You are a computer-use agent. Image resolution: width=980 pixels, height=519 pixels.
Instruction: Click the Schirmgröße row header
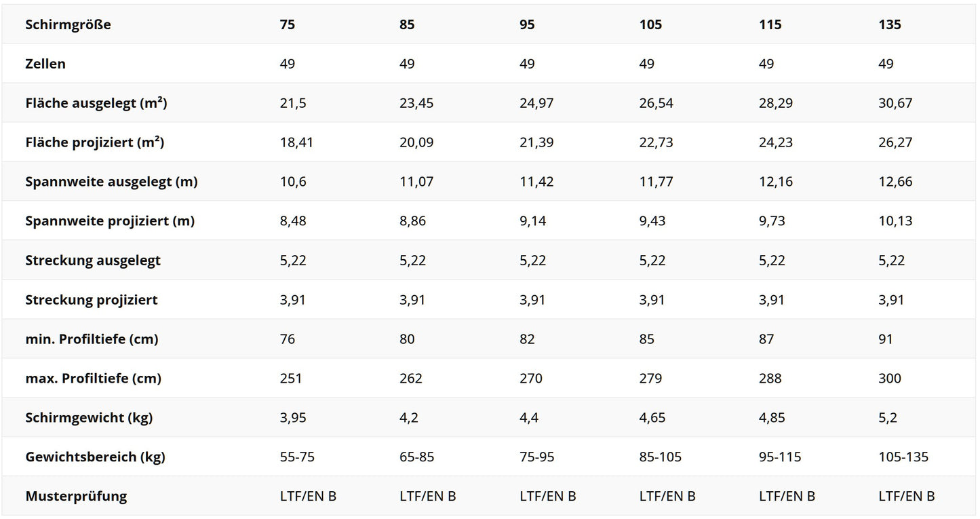coord(68,25)
